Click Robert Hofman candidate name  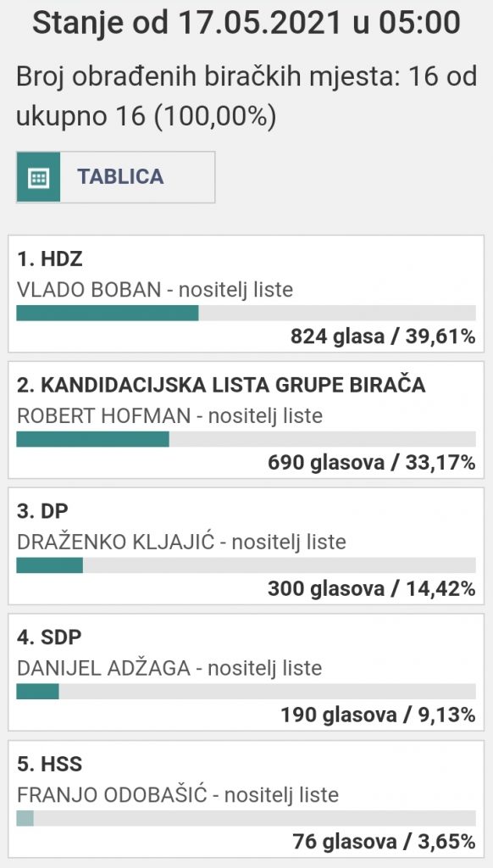pos(104,415)
